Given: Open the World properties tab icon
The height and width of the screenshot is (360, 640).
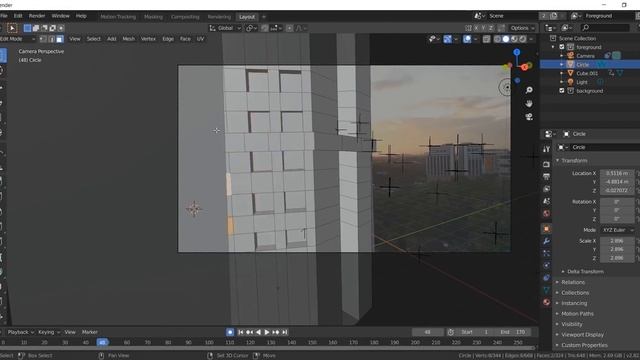Looking at the screenshot, I should coord(546,213).
